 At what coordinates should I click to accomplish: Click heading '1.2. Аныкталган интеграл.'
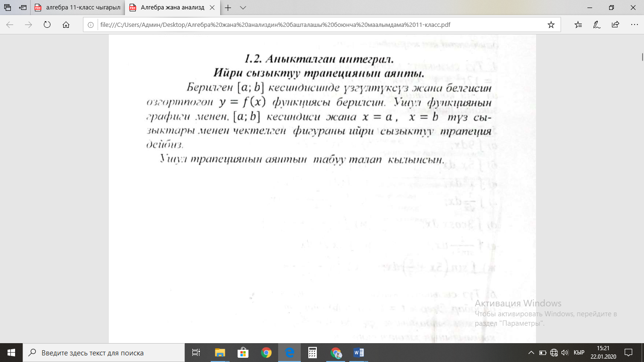[x=319, y=59]
